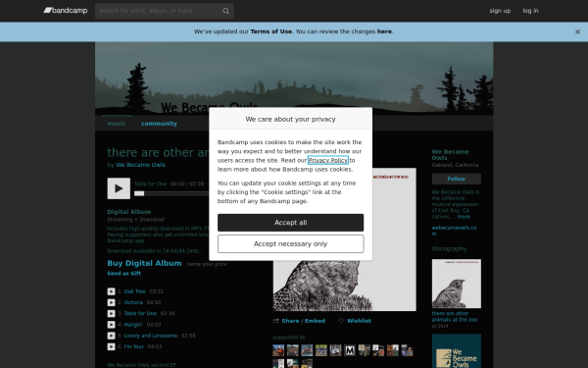The image size is (588, 368).
Task: Open 'there are other animals at the zoo' discography link
Action: 455,317
